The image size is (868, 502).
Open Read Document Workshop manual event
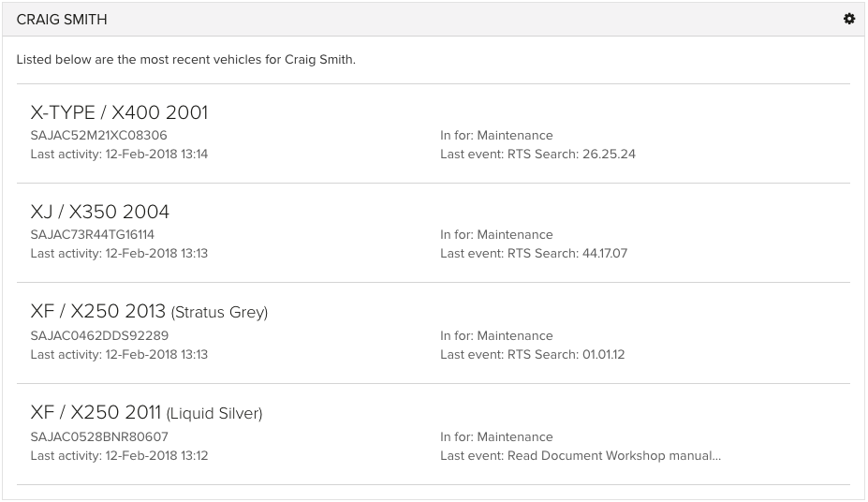click(x=581, y=455)
